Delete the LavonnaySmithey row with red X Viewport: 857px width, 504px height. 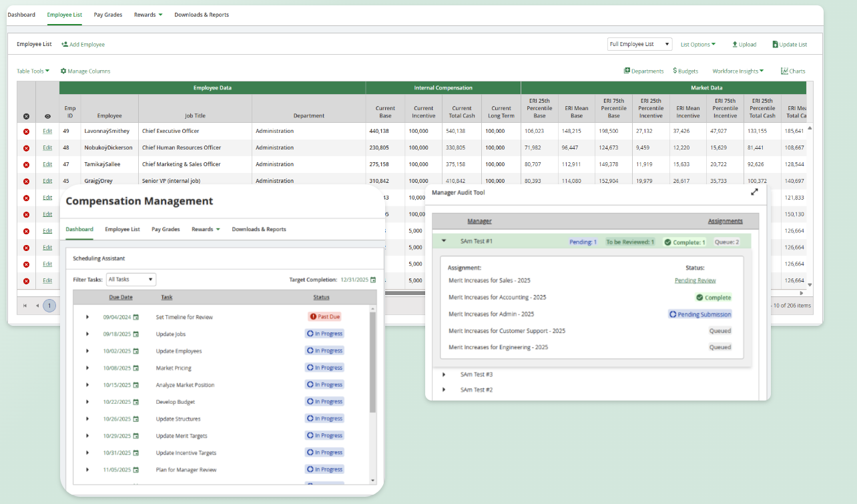[26, 132]
